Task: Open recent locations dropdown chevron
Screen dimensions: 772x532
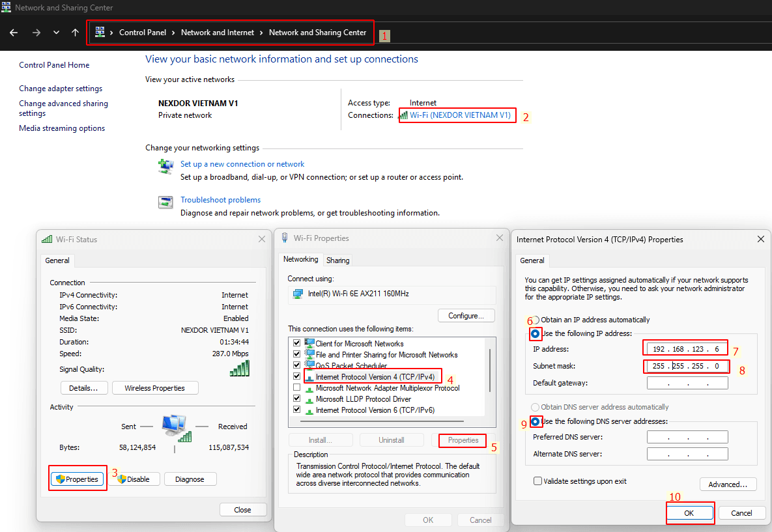Action: tap(56, 33)
